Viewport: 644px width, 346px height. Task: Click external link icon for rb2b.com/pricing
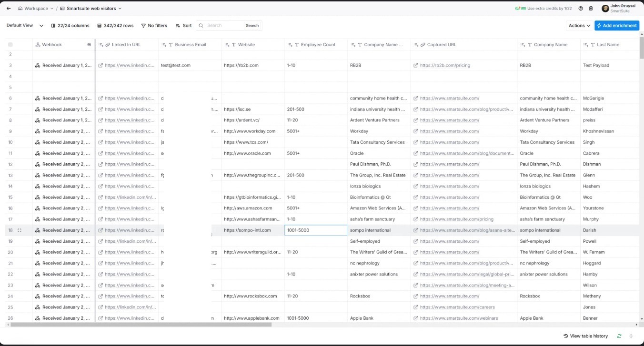pos(416,65)
